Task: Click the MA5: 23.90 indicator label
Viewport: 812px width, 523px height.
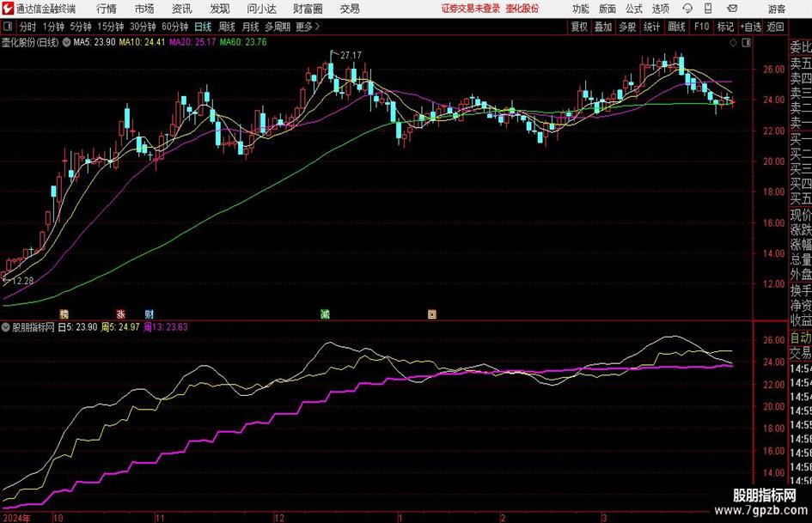Action: point(95,42)
